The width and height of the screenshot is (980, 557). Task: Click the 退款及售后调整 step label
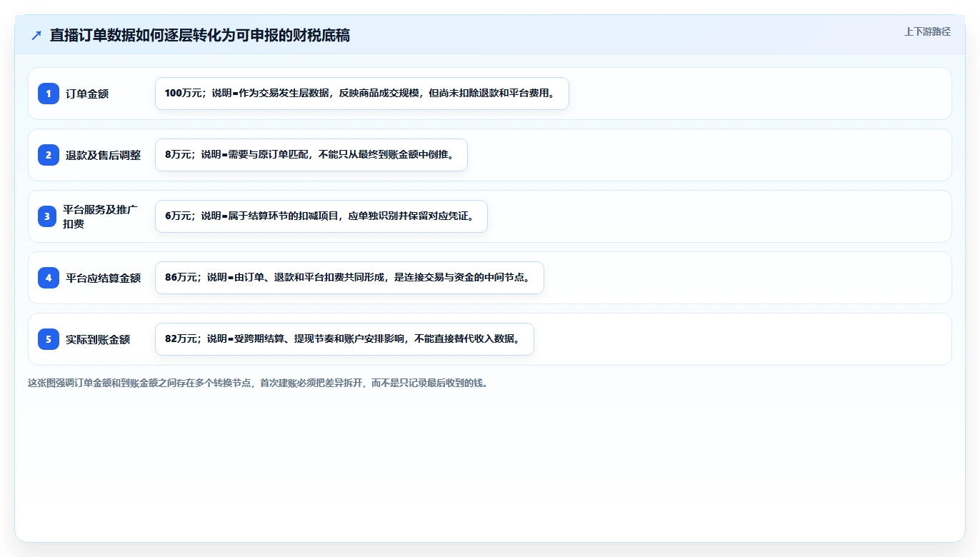click(x=104, y=155)
